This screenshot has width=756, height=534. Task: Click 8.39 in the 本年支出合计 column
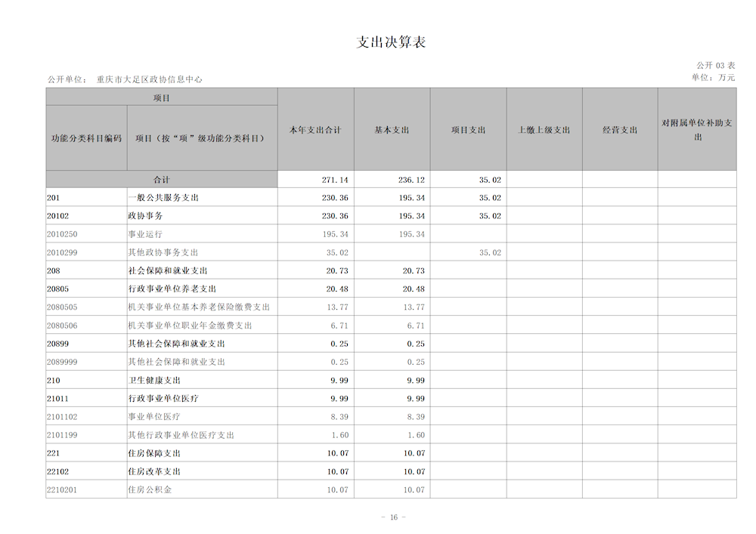339,417
